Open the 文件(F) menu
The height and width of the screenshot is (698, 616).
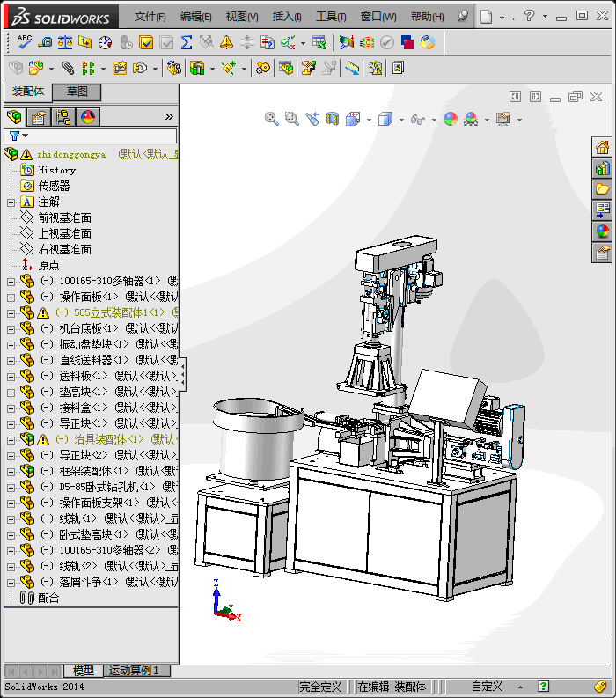coord(150,17)
